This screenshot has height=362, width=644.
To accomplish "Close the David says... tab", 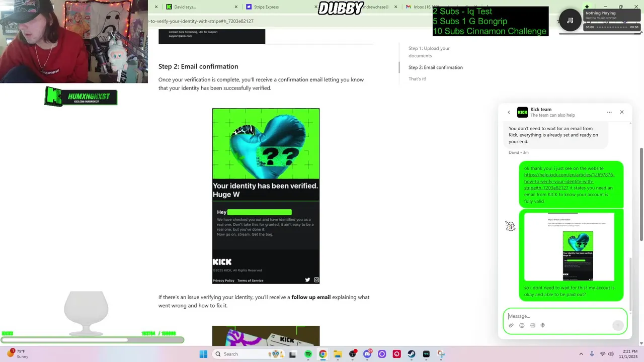I will (236, 7).
